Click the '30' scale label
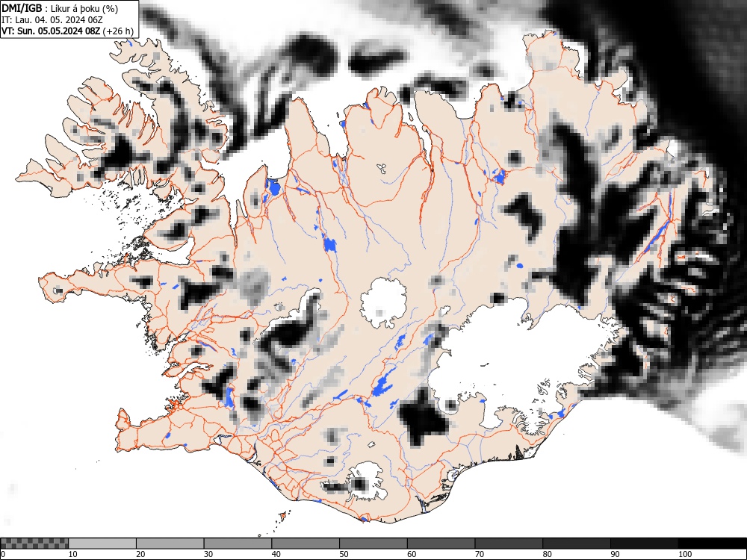 208,554
